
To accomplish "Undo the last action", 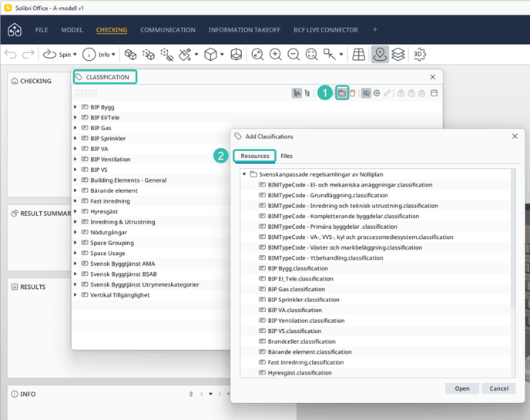I will [11, 54].
